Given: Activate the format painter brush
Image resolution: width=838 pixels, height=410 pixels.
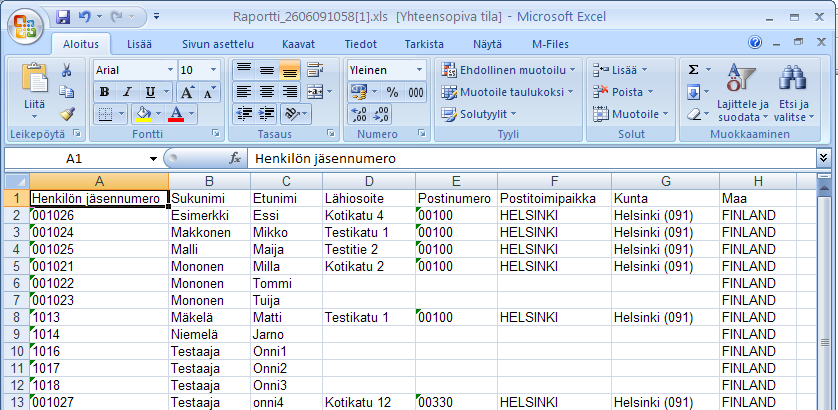Looking at the screenshot, I should [67, 114].
